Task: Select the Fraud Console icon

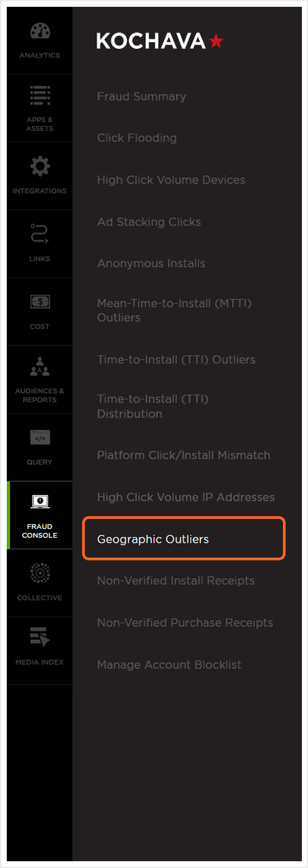Action: 40,503
